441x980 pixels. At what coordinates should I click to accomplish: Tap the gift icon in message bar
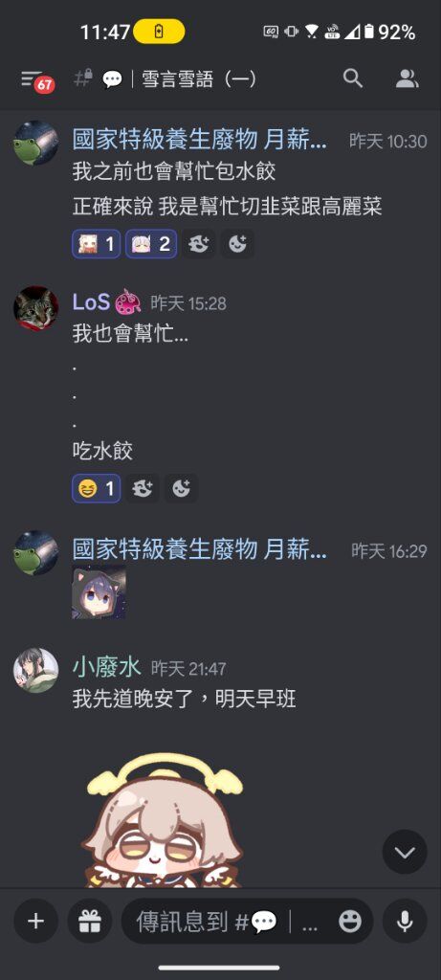click(90, 921)
